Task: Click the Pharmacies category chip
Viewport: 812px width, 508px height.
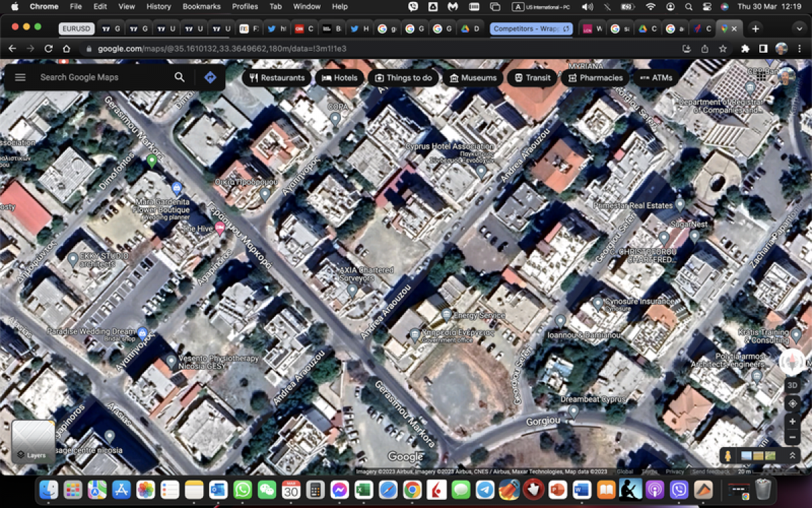Action: point(595,78)
